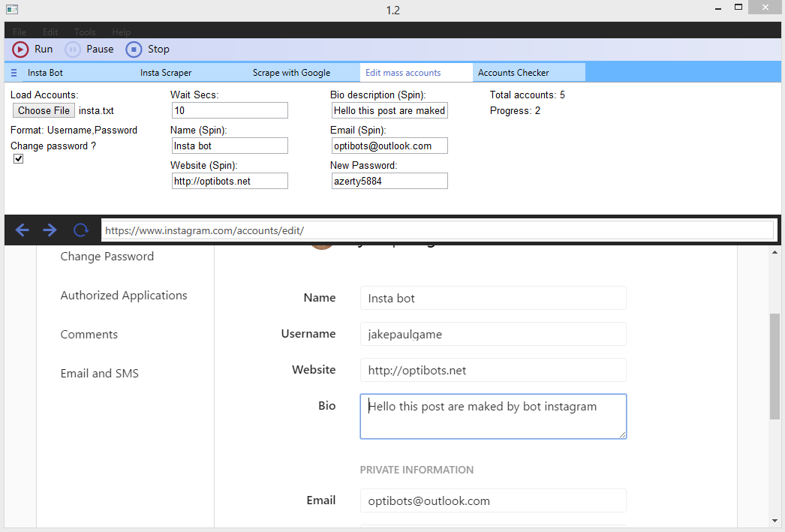The height and width of the screenshot is (532, 785).
Task: Focus the Website (Spin) field
Action: [x=230, y=181]
